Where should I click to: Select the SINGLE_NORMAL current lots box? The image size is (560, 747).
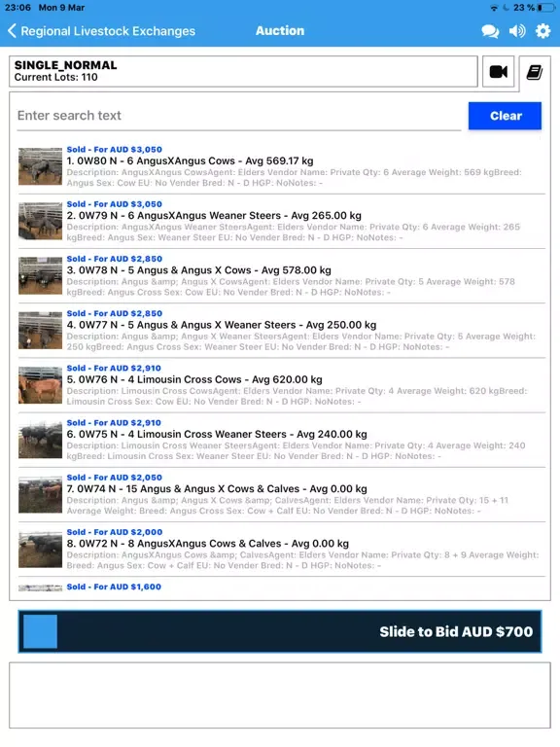(243, 71)
